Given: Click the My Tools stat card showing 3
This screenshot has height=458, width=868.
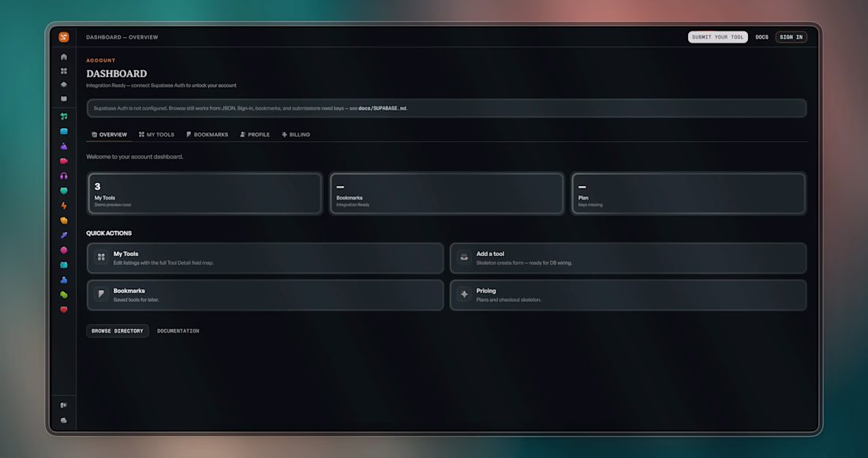Looking at the screenshot, I should (x=205, y=194).
